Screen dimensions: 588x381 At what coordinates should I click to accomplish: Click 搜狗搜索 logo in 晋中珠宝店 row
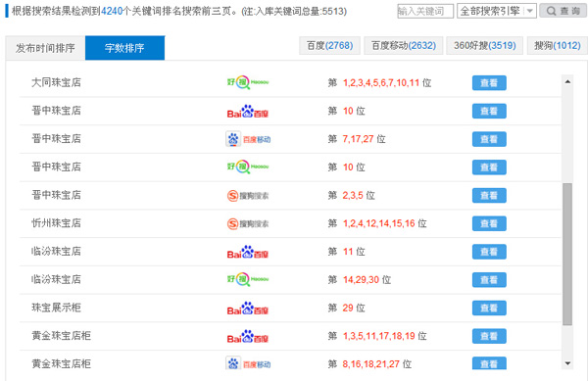(x=248, y=196)
